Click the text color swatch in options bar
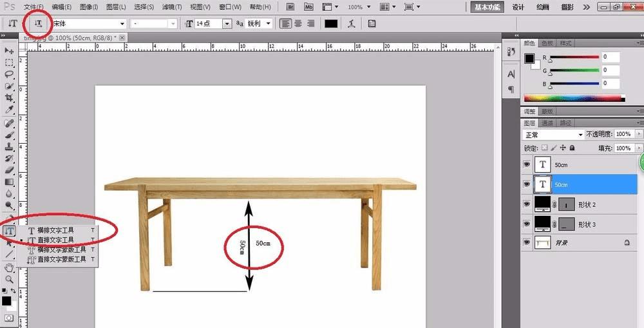 [331, 23]
